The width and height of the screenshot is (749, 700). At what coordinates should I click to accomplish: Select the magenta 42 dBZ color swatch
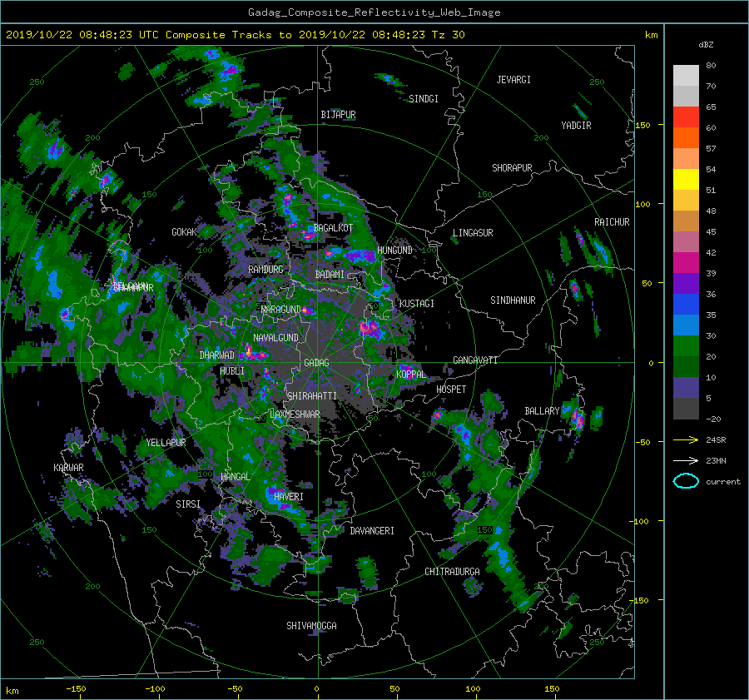[686, 262]
